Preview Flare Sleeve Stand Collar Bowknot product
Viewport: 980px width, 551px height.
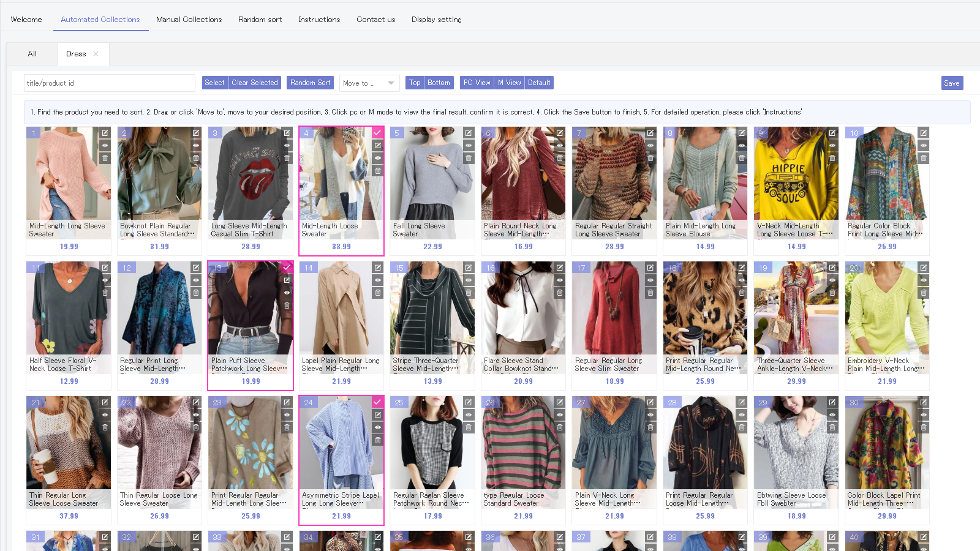pos(559,280)
